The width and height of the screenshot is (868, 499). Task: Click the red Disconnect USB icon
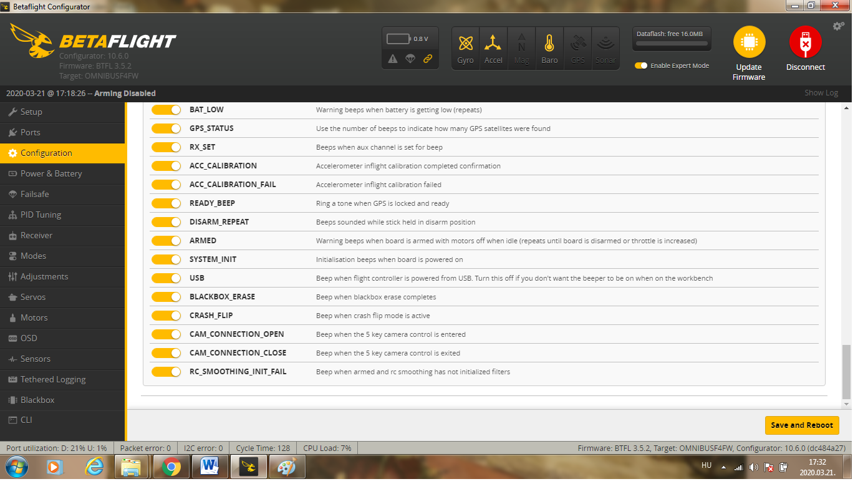[805, 42]
